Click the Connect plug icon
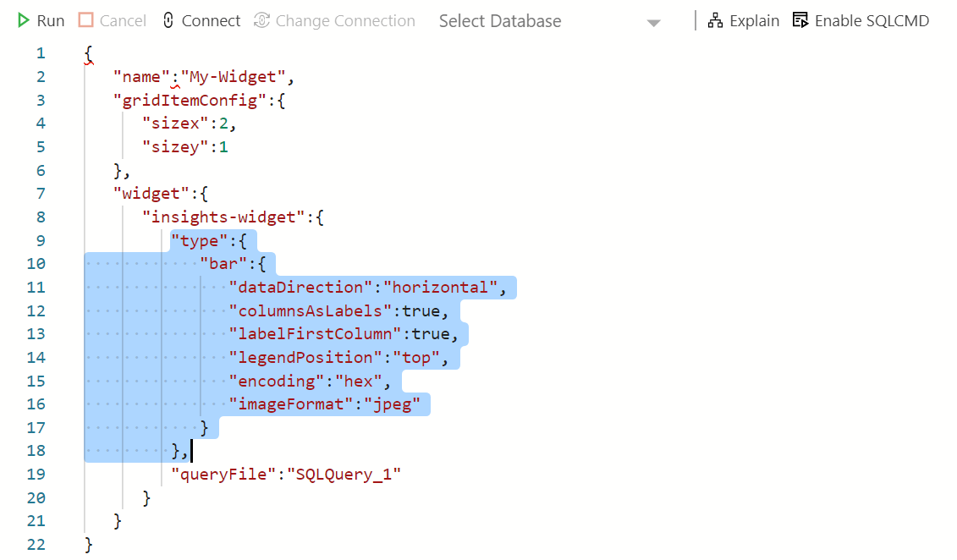Viewport: 957px width, 560px height. 168,20
